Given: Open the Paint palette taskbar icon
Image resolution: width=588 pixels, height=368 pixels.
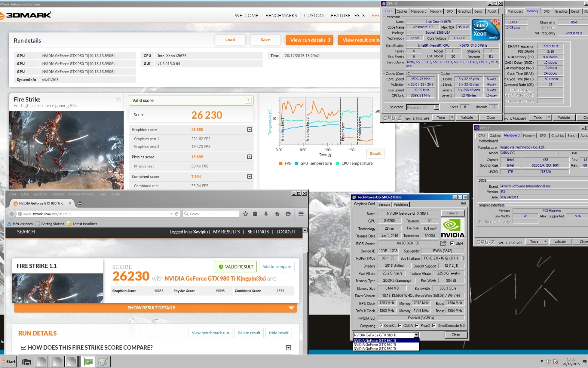Looking at the screenshot, I should click(x=103, y=362).
